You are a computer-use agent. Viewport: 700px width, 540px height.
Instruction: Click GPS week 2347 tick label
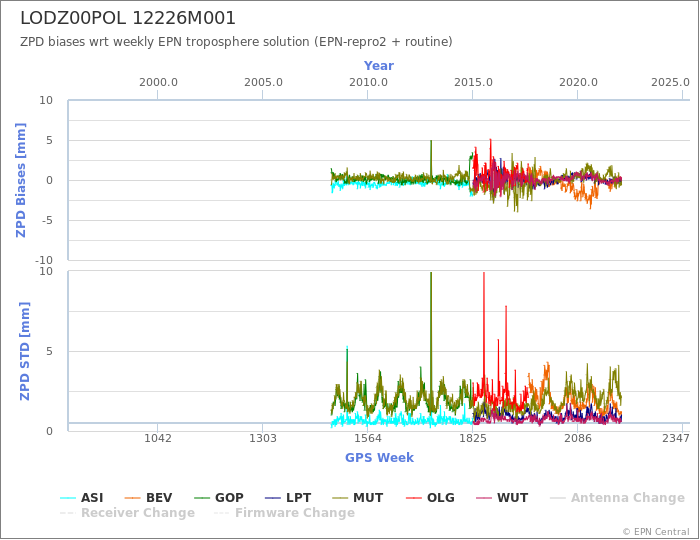675,439
